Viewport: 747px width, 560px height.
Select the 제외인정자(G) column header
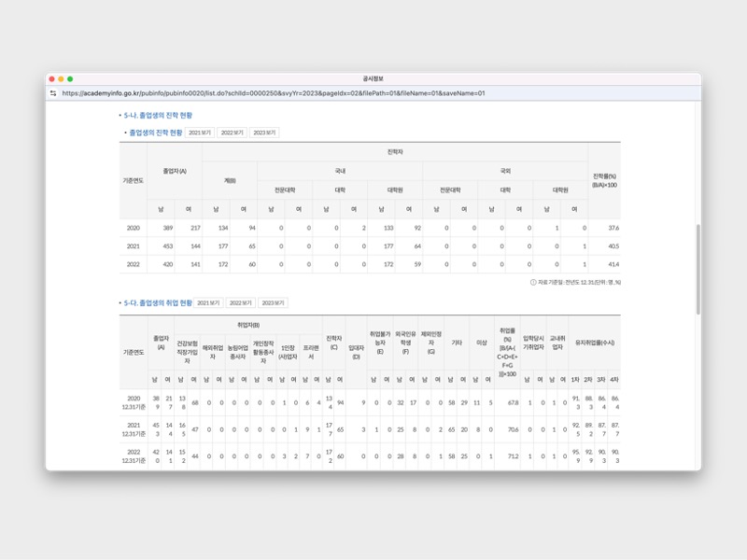click(x=431, y=343)
